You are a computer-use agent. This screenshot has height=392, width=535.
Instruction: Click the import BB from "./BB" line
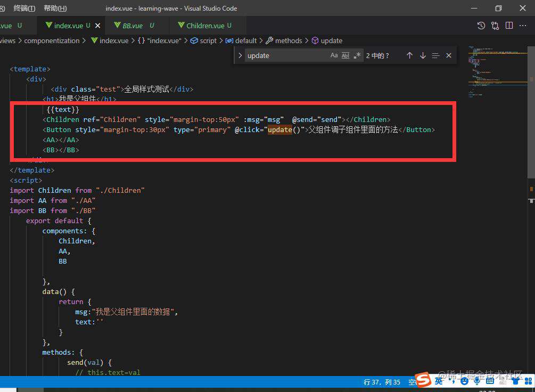tap(53, 210)
